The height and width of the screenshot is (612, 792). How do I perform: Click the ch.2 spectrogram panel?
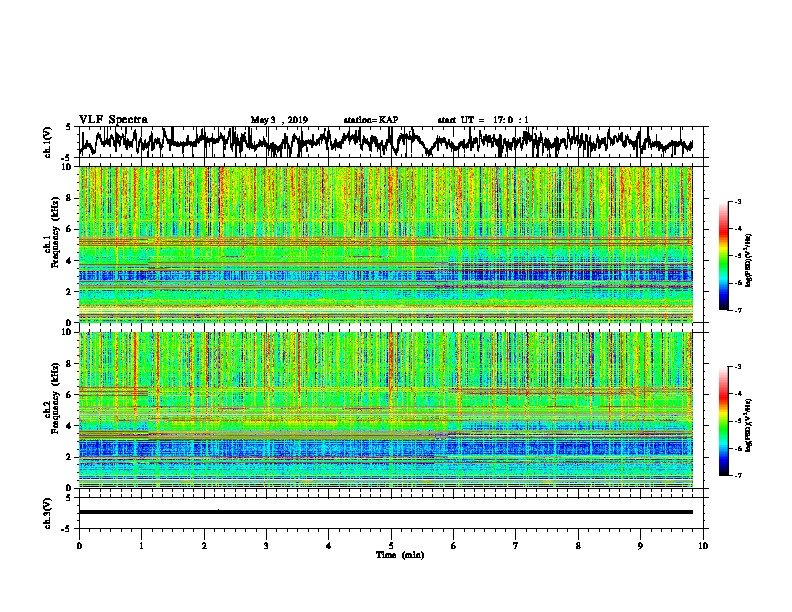pyautogui.click(x=386, y=410)
